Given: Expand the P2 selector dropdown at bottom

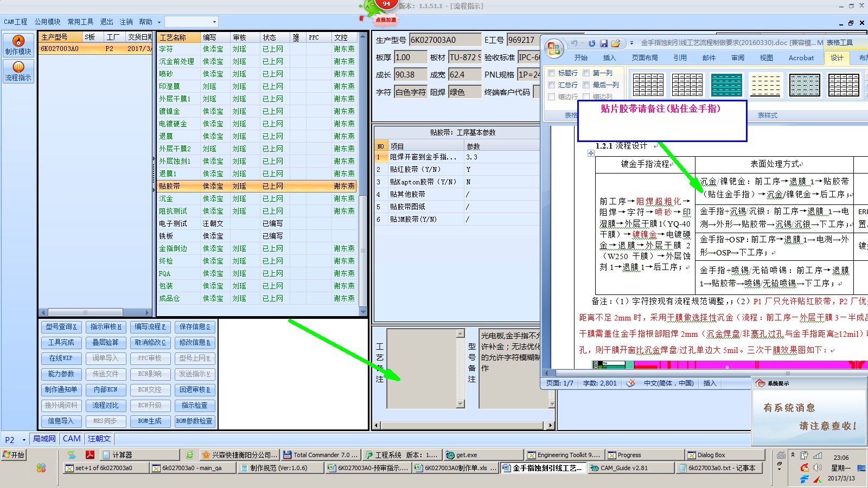Looking at the screenshot, I should (x=24, y=440).
